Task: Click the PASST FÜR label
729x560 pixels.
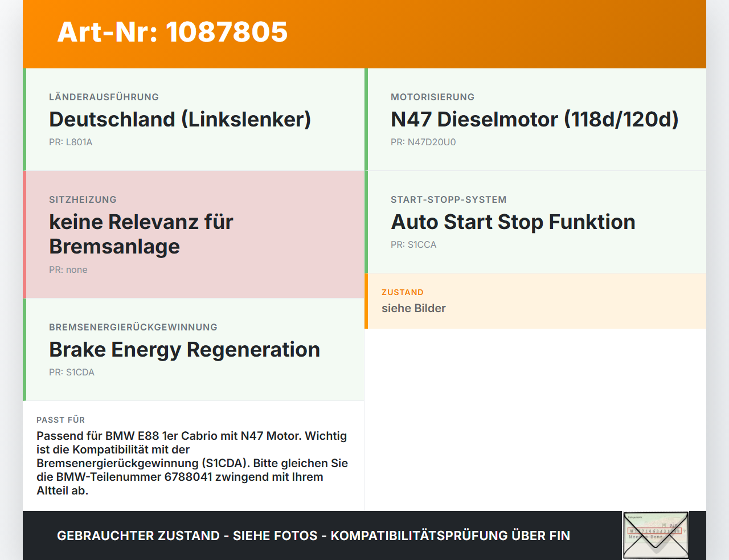Action: click(60, 420)
